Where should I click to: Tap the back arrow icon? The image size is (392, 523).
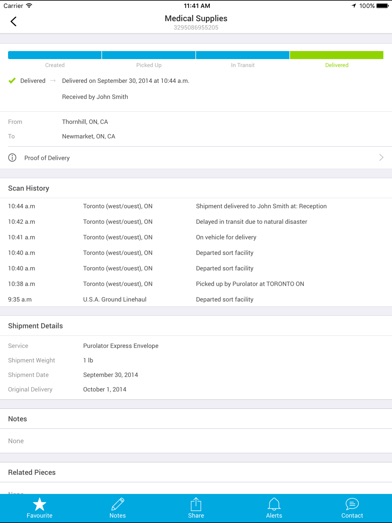[x=13, y=22]
